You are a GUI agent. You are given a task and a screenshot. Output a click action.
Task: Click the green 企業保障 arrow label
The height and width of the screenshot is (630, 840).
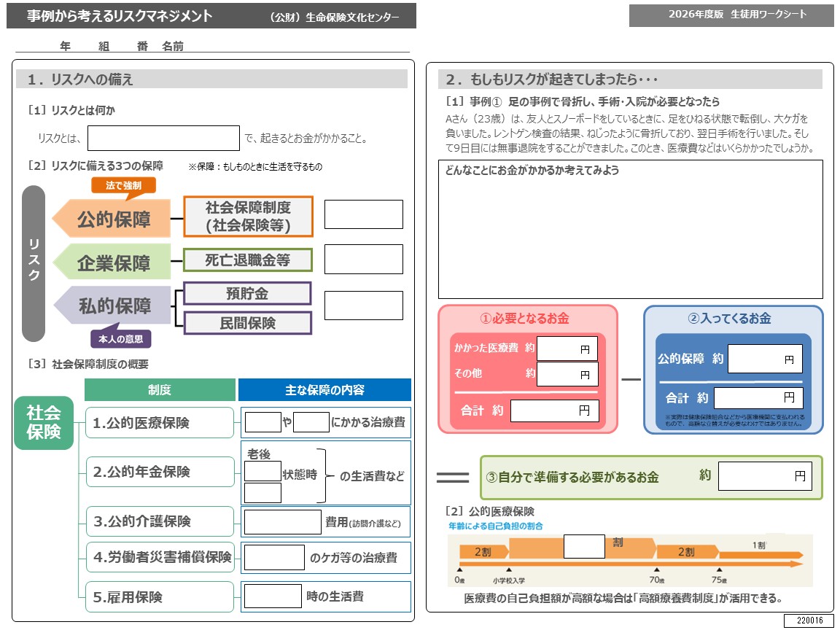pos(113,262)
